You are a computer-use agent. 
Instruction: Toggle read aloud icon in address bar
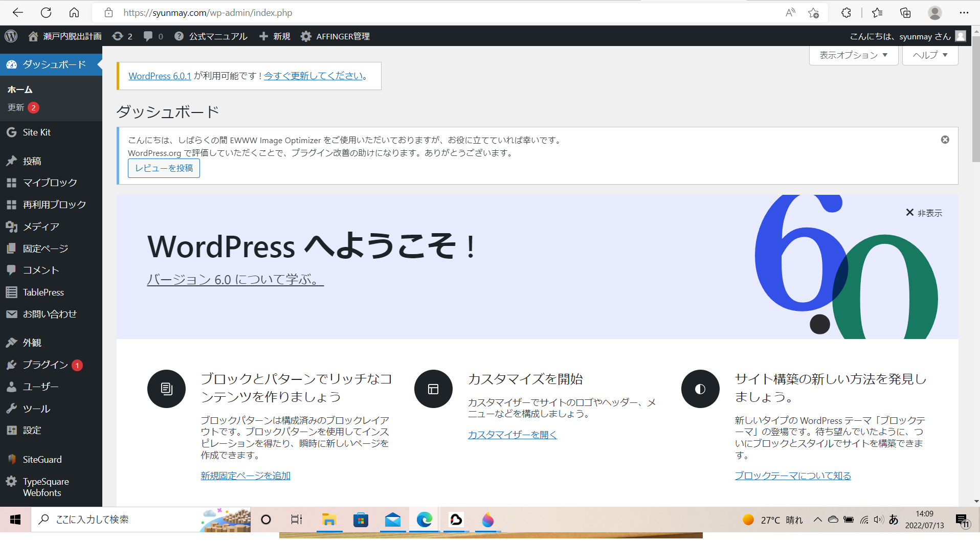tap(790, 13)
